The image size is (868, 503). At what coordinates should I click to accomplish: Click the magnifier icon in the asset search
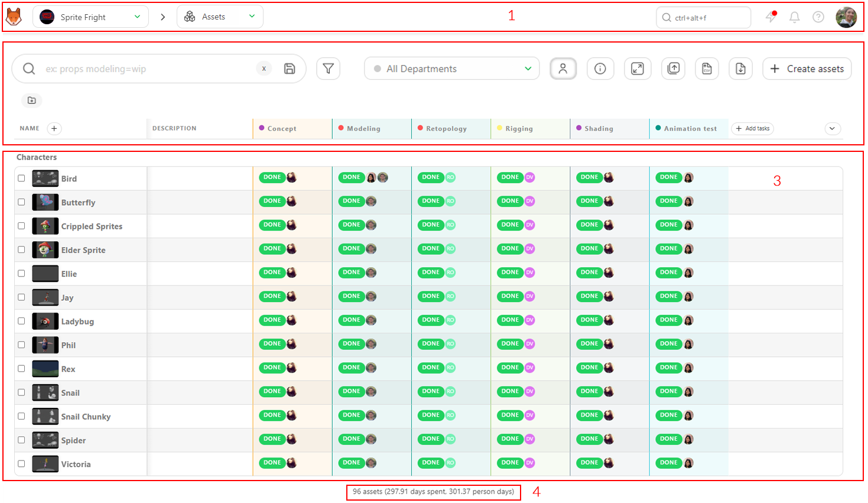(x=29, y=69)
